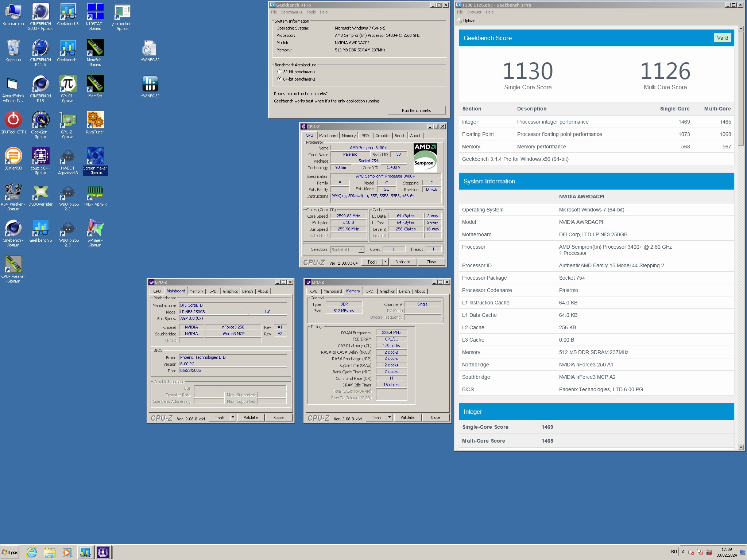Open the CINEBENCH 2003 desktop shortcut
Screen dimensions: 747x560
coord(40,17)
